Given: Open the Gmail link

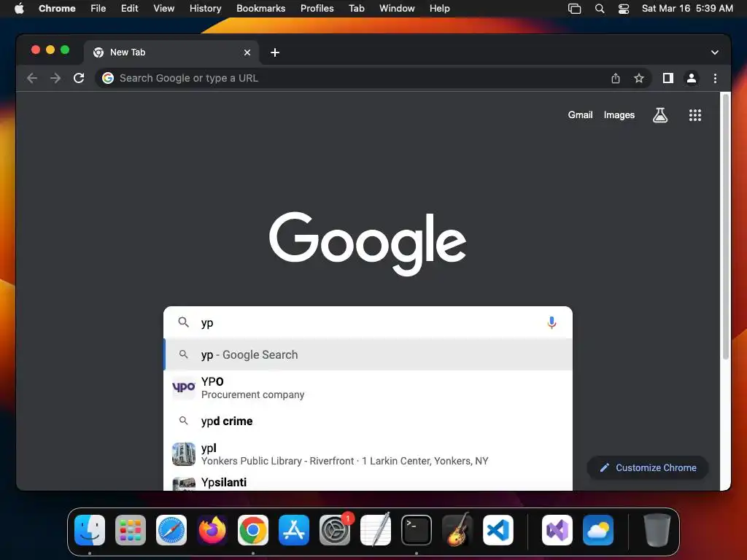Looking at the screenshot, I should 580,114.
